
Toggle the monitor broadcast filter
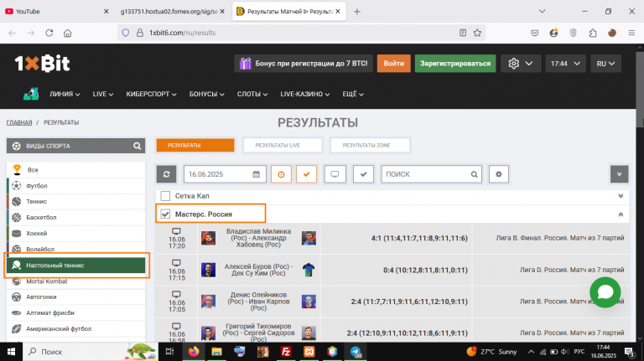point(335,174)
